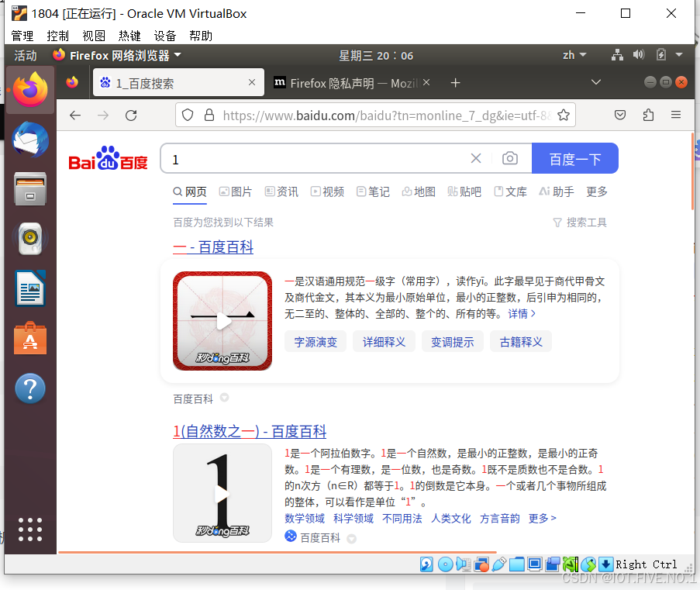This screenshot has width=700, height=590.
Task: Open 1(自然数之一) - 百度百科 link
Action: click(250, 431)
